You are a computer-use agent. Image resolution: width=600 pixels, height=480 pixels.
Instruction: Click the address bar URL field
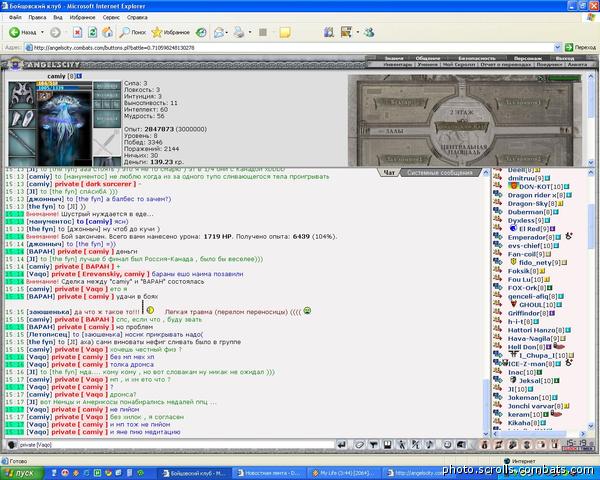tap(289, 47)
